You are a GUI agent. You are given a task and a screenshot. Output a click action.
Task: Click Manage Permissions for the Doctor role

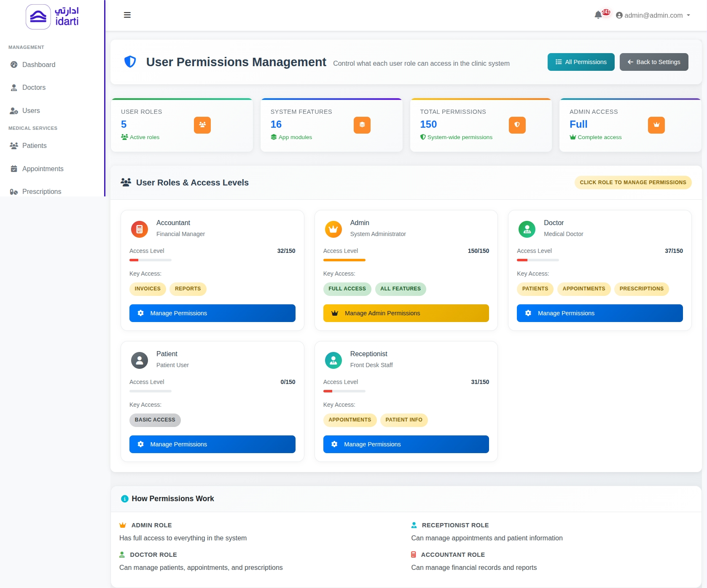(599, 313)
